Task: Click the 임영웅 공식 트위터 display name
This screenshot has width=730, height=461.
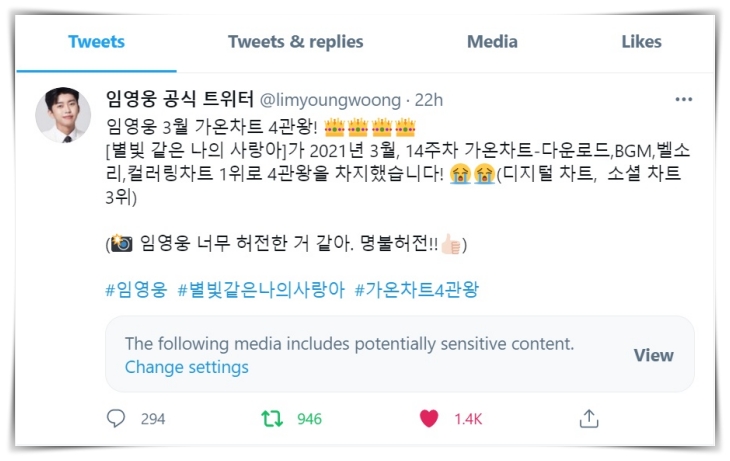Action: point(179,99)
